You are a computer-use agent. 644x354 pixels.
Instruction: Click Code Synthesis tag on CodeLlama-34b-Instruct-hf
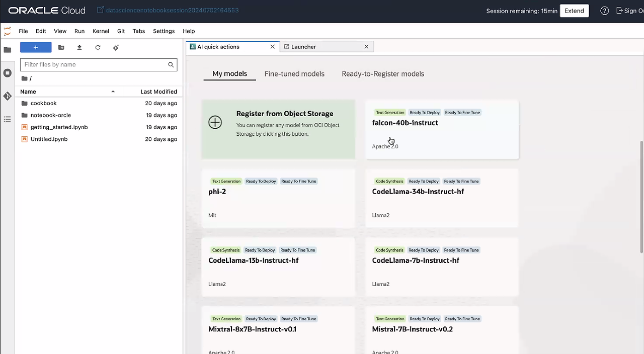pos(389,182)
